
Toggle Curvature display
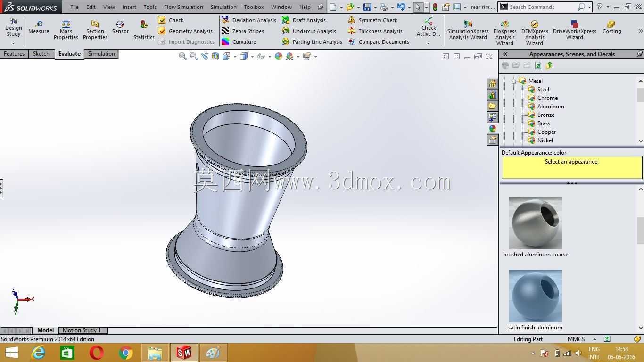pos(239,42)
